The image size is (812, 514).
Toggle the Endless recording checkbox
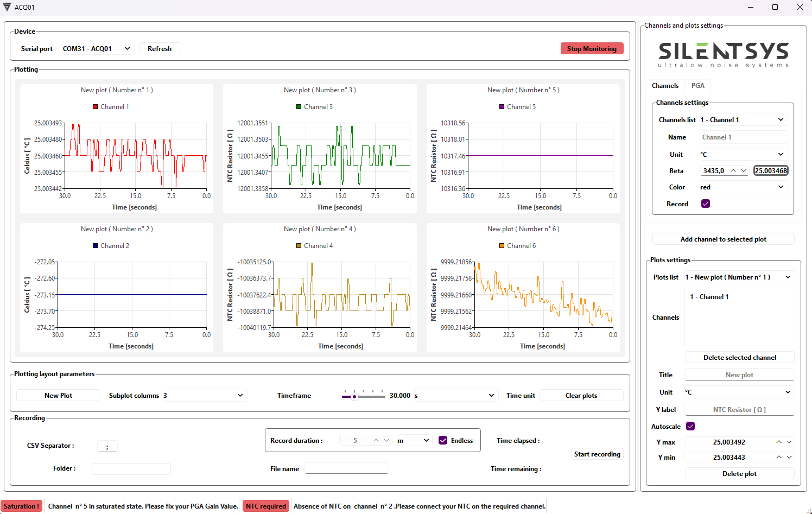[x=443, y=440]
